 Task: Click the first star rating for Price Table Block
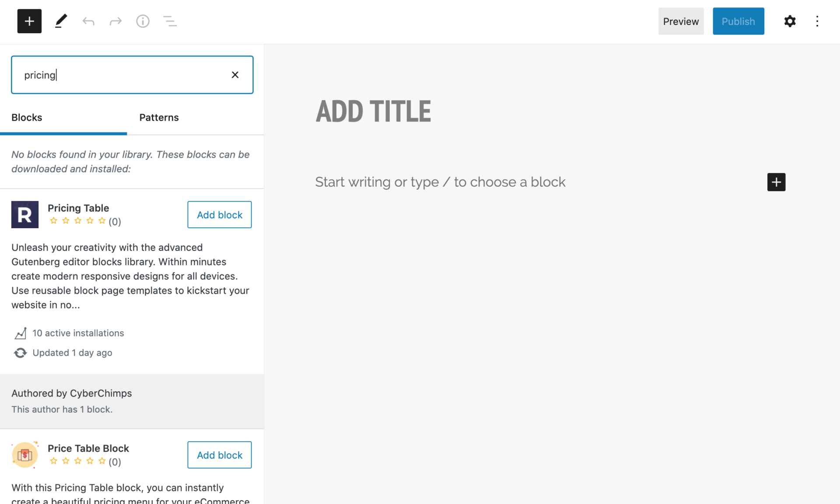53,462
